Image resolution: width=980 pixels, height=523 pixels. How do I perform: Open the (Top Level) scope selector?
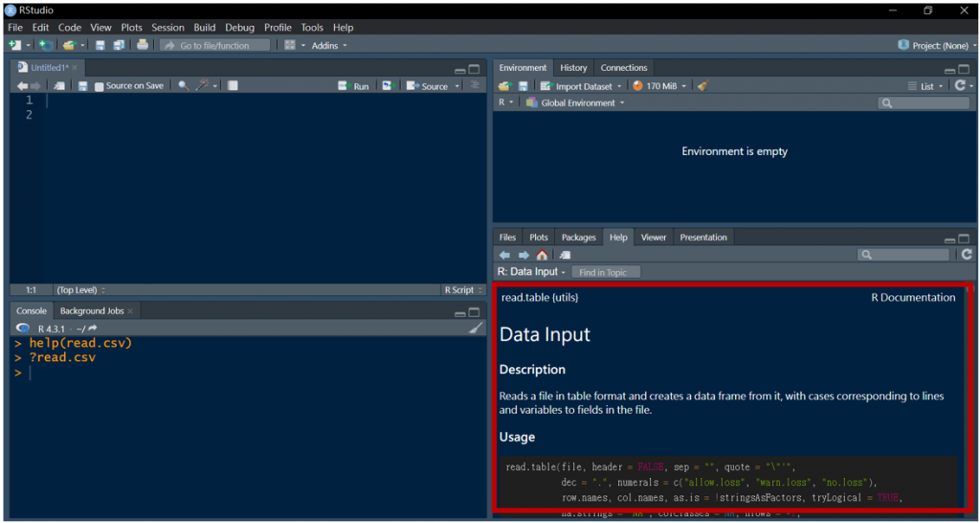click(x=80, y=290)
